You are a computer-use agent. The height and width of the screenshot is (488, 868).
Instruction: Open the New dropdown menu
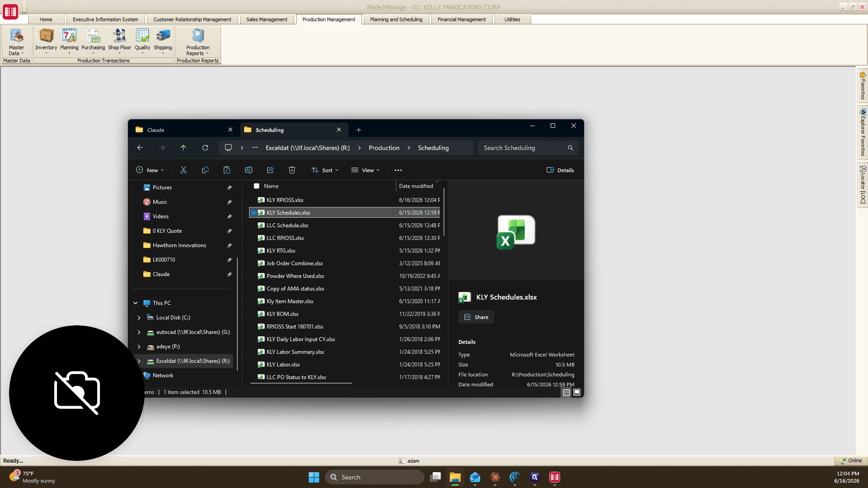150,170
